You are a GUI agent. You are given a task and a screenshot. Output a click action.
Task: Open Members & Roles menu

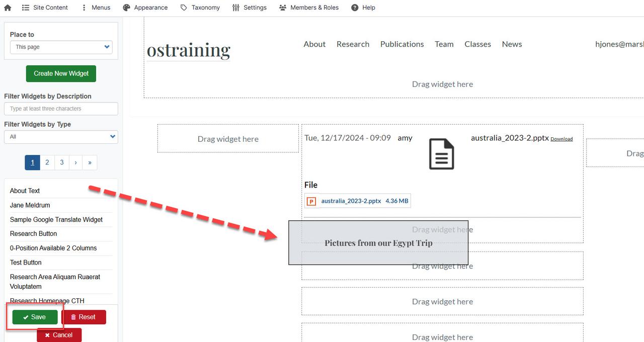[309, 8]
